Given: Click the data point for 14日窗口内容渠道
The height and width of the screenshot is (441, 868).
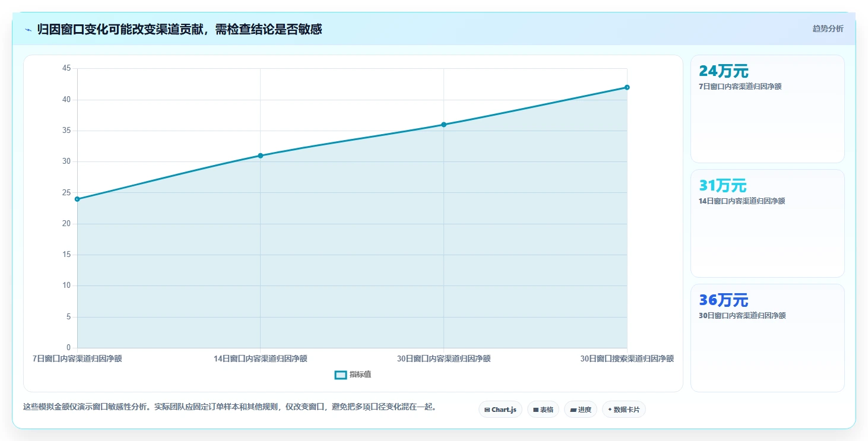Looking at the screenshot, I should 261,156.
